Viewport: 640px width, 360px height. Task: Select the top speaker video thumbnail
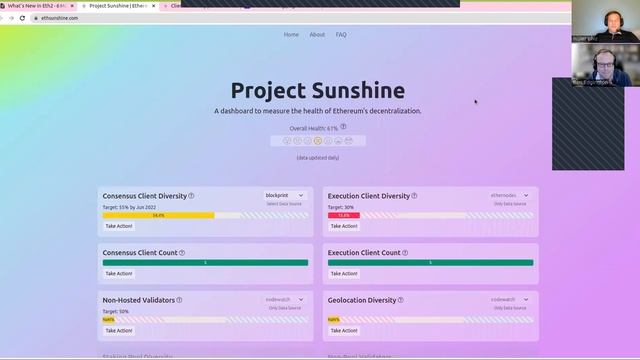606,21
